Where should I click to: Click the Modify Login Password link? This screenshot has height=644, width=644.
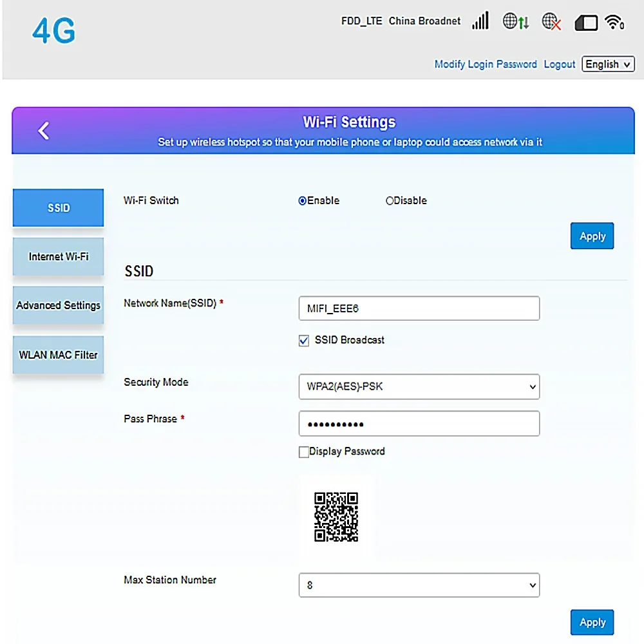click(x=486, y=64)
